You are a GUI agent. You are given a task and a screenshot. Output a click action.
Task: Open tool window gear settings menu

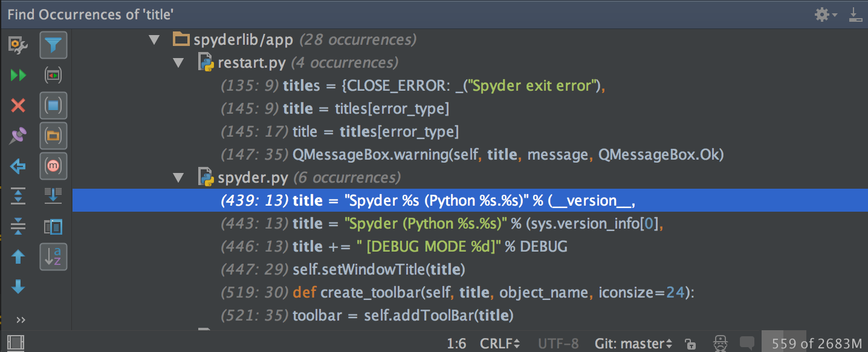point(826,15)
